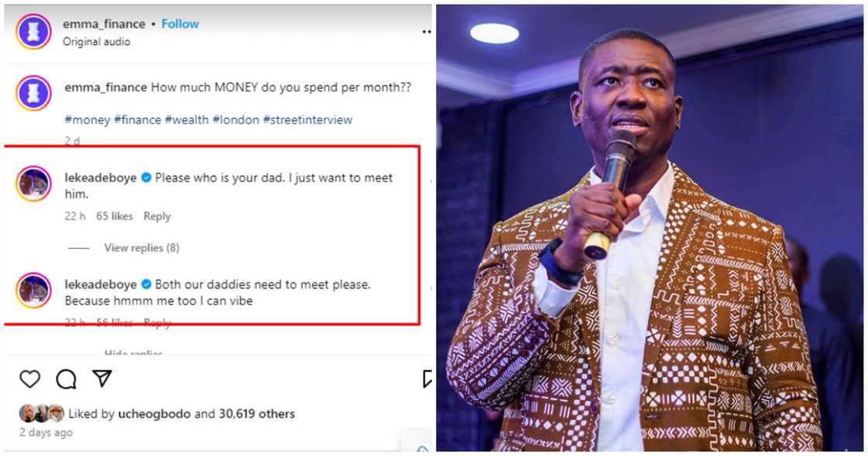Open the #london hashtag
The width and height of the screenshot is (868, 456).
pos(236,119)
